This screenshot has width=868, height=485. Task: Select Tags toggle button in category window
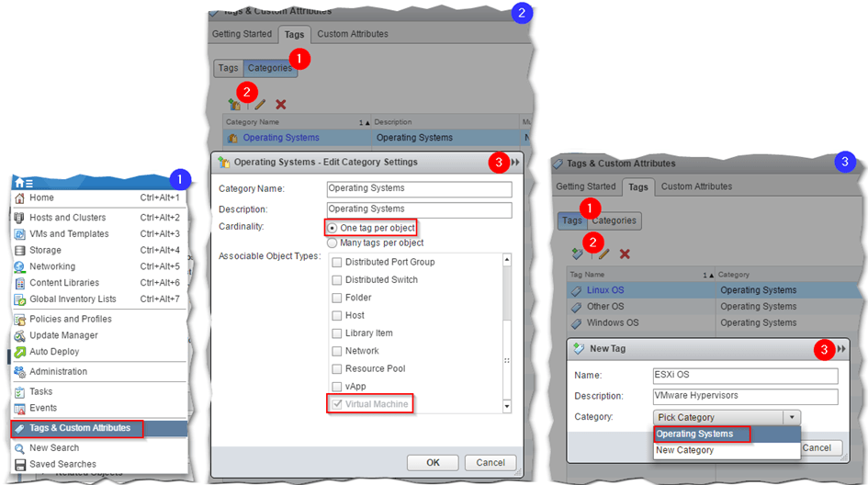[x=228, y=68]
